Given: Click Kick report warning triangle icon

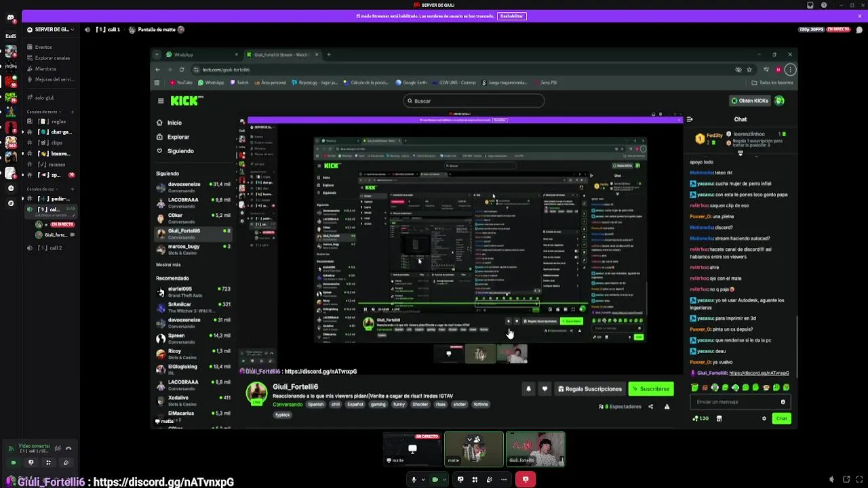Looking at the screenshot, I should (667, 407).
